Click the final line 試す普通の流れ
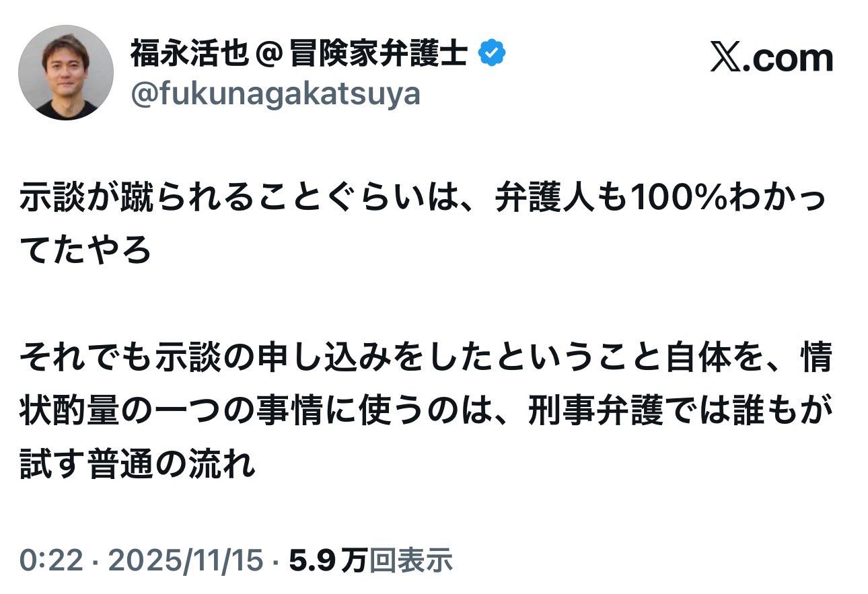868x594 pixels. 137,463
